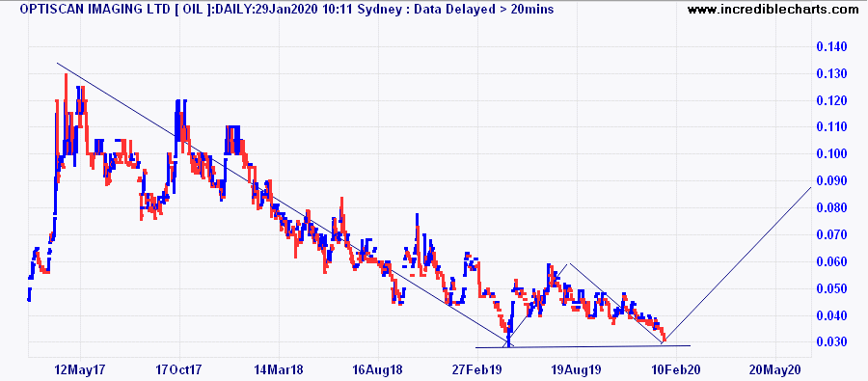Click the 0.110 price axis label
Viewport: 868px width, 381px height.
click(x=832, y=127)
